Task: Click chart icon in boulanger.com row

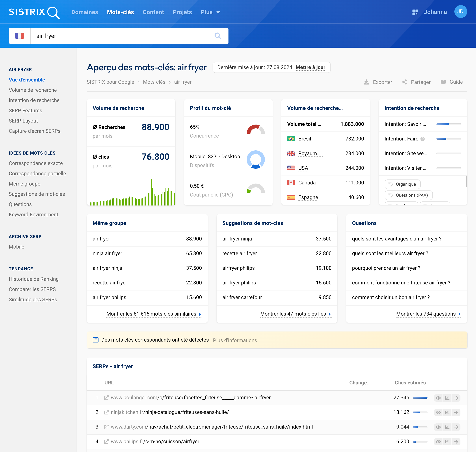Action: (447, 398)
